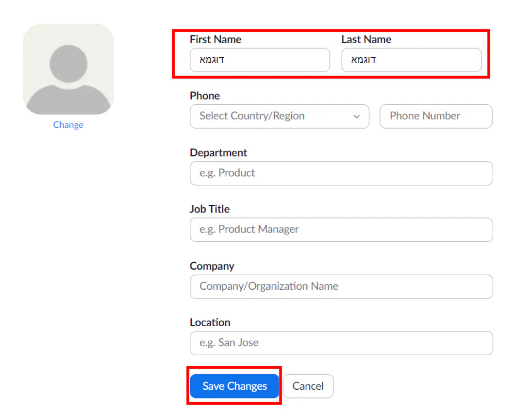Image resolution: width=532 pixels, height=414 pixels.
Task: Click the 'Phone' label heading
Action: coord(204,96)
